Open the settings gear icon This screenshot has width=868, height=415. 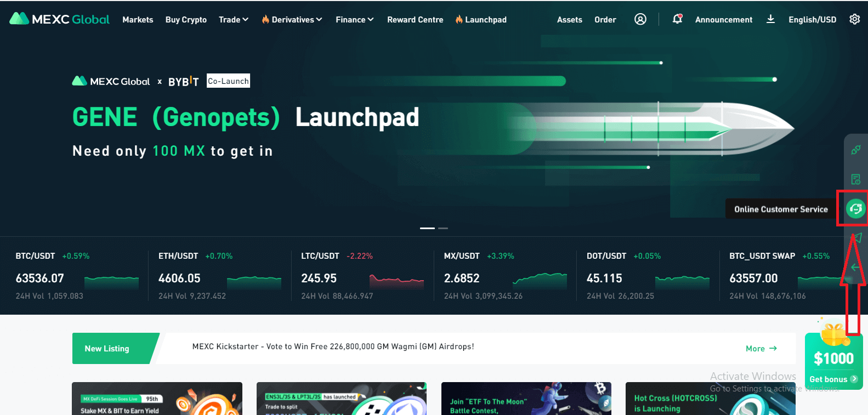click(x=854, y=19)
